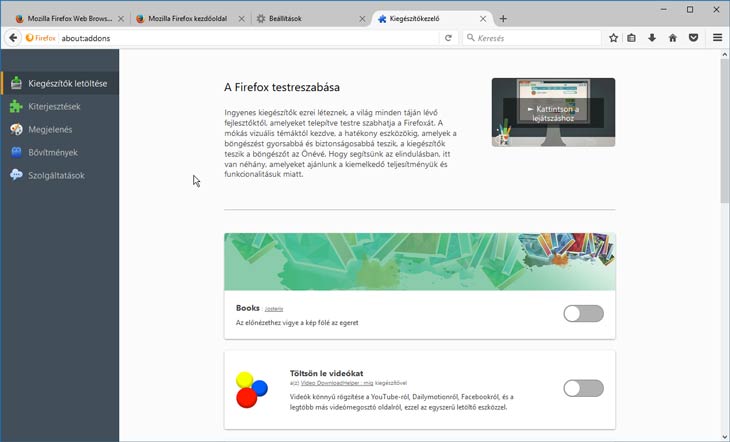
Task: Toggle the Books theme switch on
Action: [583, 313]
